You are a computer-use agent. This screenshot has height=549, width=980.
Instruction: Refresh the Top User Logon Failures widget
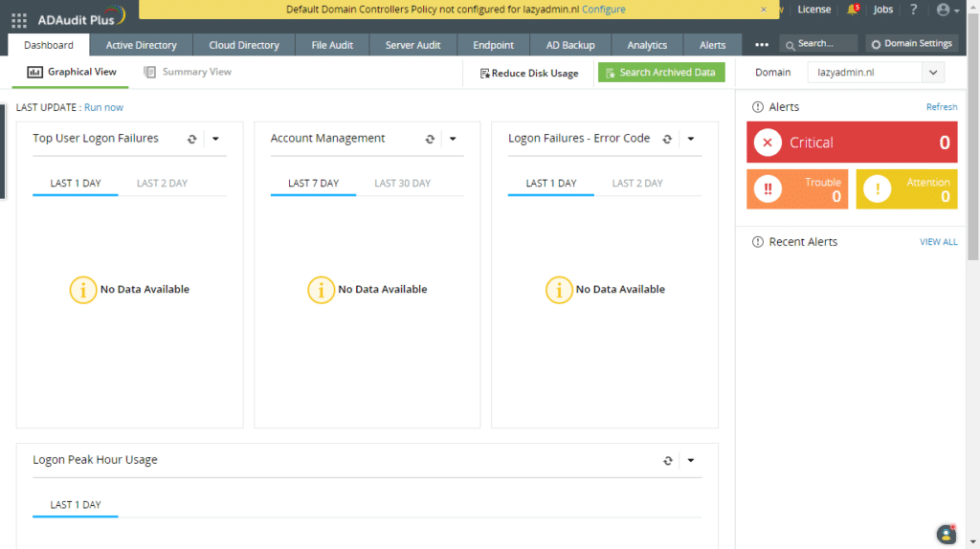[191, 140]
